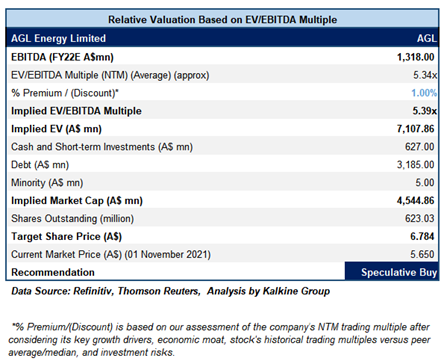Click the Minority value 5.00
This screenshot has width=444, height=361.
click(425, 183)
